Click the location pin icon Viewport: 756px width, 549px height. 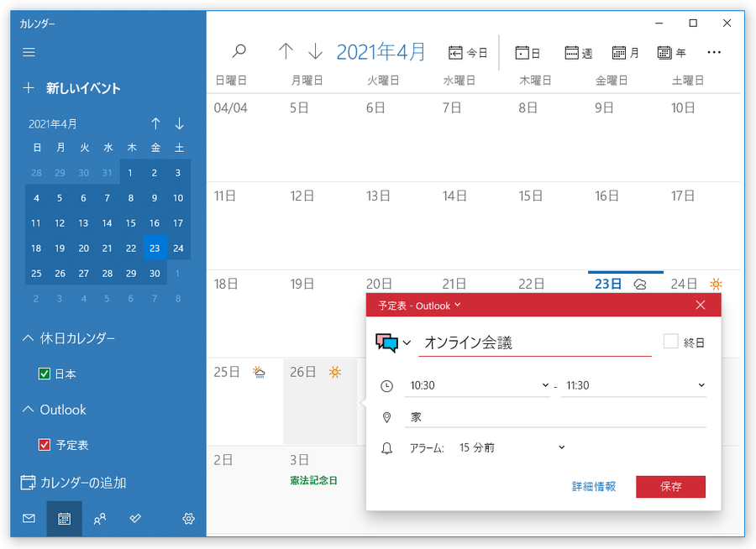(386, 417)
